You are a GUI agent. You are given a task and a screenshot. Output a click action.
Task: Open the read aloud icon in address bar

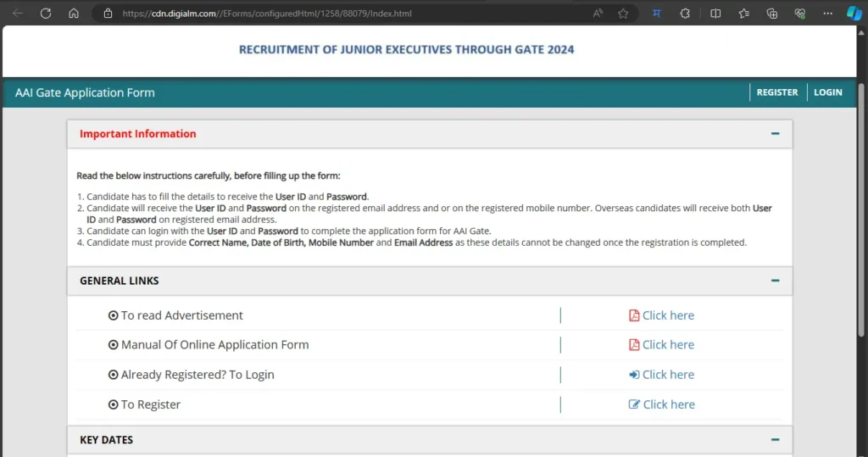[x=598, y=14]
